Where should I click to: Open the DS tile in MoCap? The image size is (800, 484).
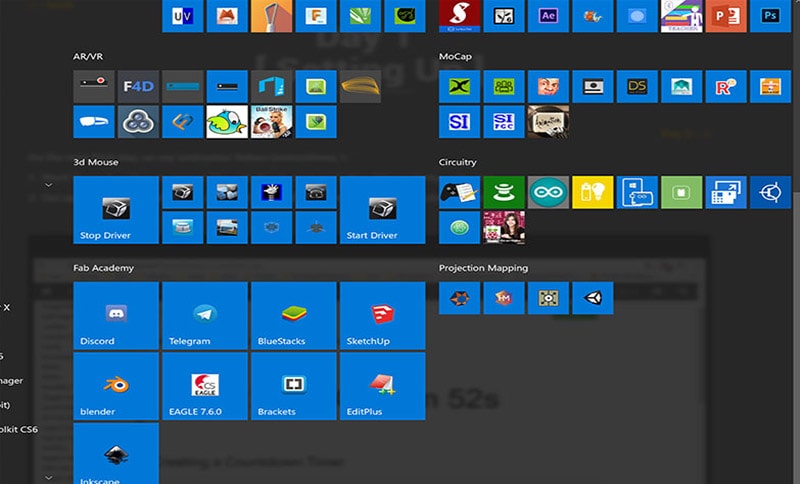[637, 87]
